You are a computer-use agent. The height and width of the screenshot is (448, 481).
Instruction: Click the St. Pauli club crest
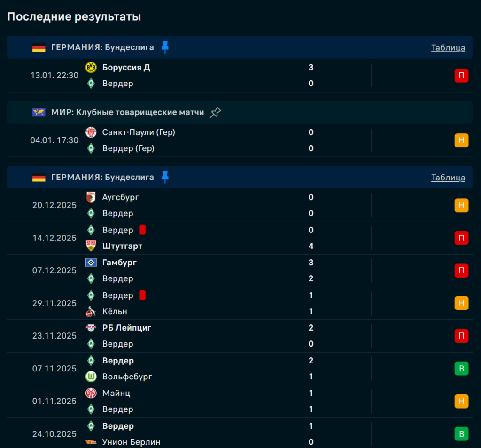[x=91, y=132]
